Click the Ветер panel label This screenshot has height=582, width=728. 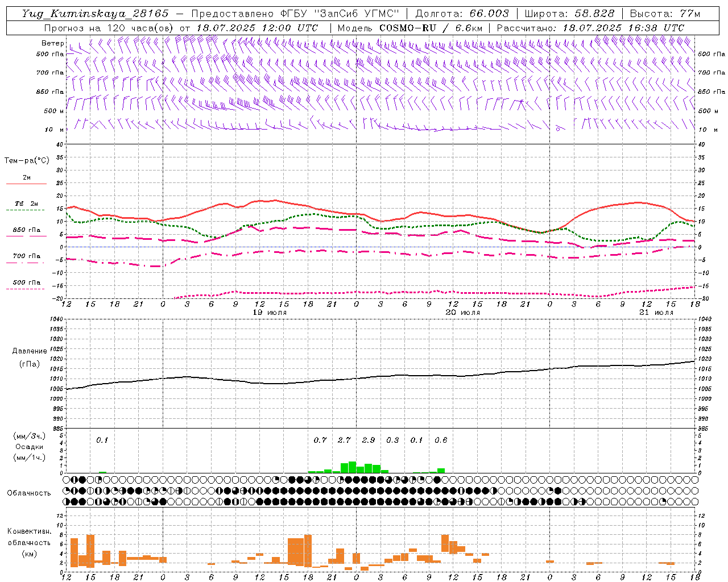click(53, 43)
